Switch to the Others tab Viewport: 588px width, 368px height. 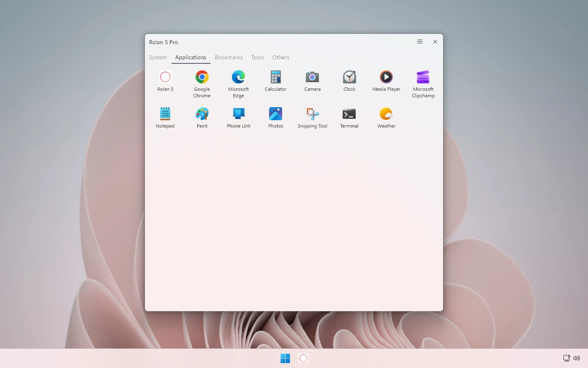pos(281,57)
